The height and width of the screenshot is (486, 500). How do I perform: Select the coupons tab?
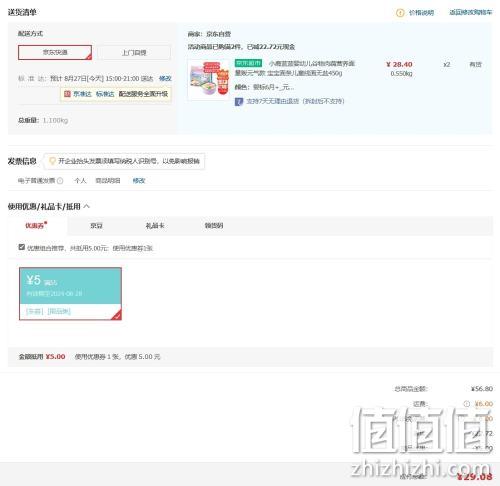pyautogui.click(x=36, y=226)
